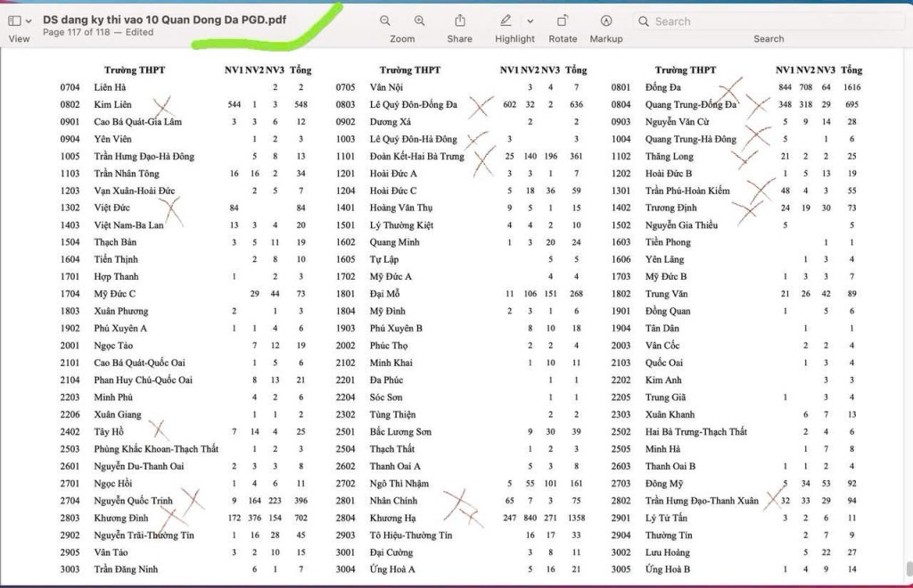Select the school name 'Hoàng Văn Thụ'
Image resolution: width=913 pixels, height=588 pixels.
(401, 208)
